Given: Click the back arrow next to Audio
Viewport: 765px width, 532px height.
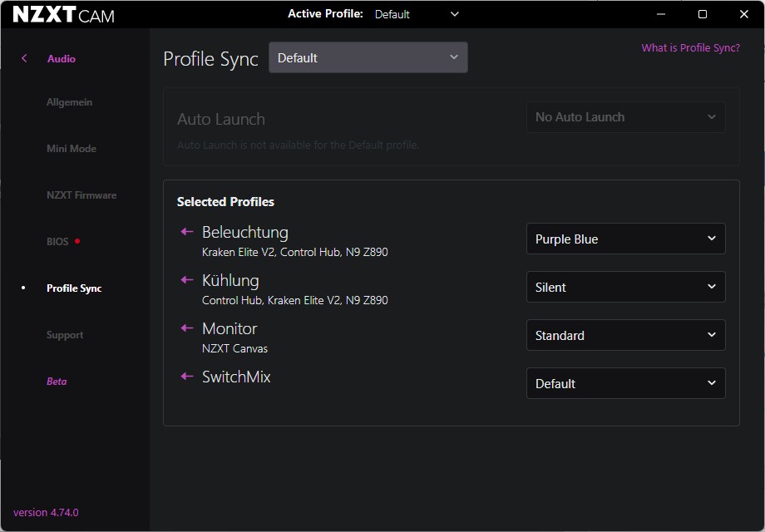Looking at the screenshot, I should (x=24, y=58).
